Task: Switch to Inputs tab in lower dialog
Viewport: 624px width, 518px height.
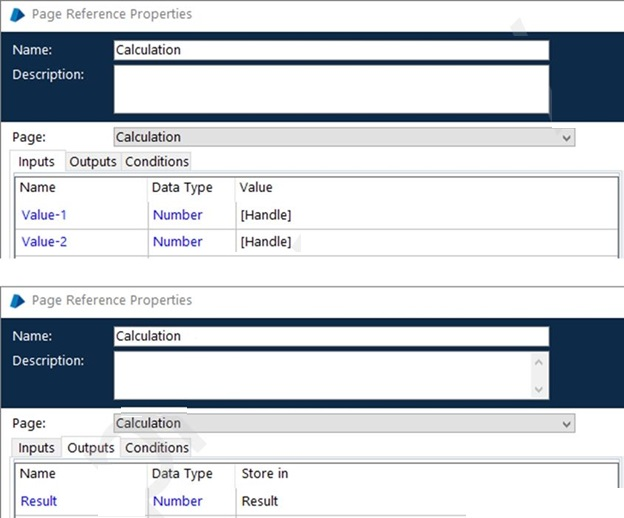Action: point(36,448)
